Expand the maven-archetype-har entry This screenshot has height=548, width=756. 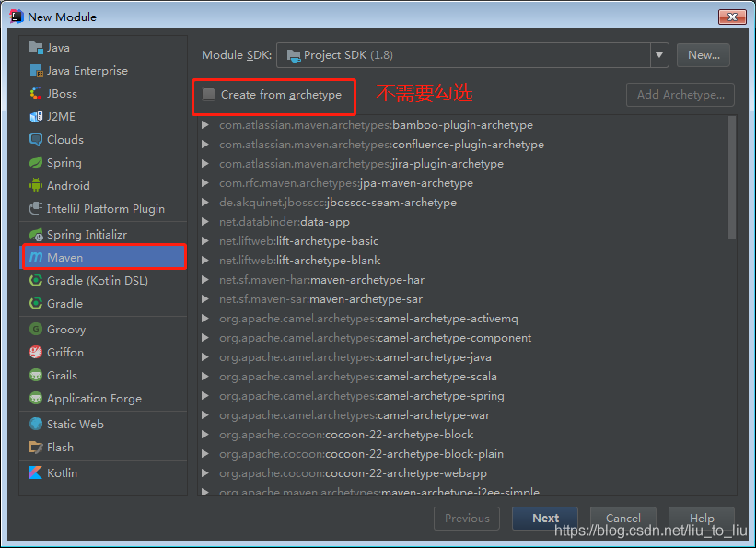point(205,279)
